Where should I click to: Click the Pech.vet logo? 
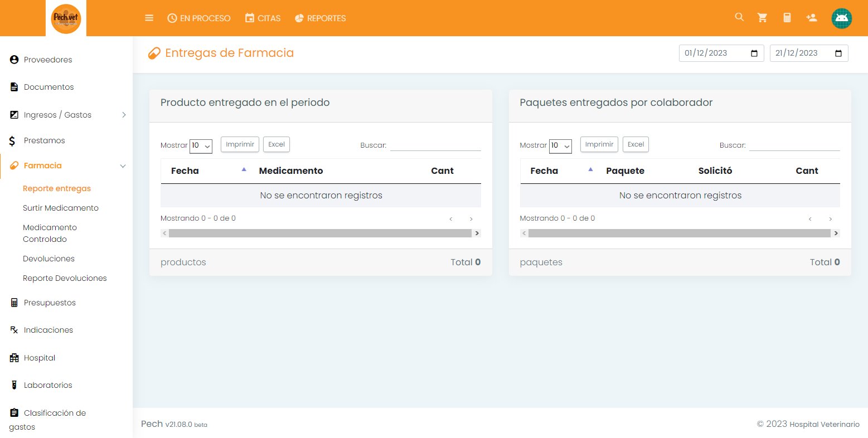click(x=66, y=18)
